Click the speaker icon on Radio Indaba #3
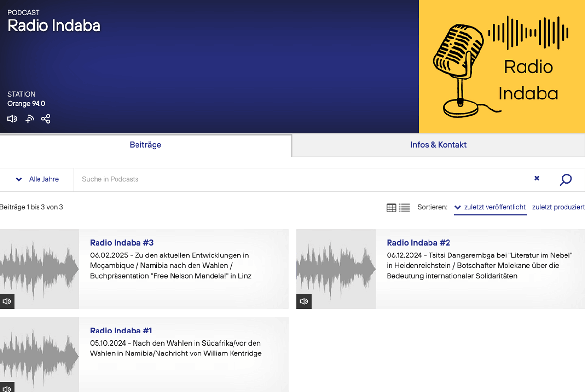The image size is (585, 392). [7, 301]
